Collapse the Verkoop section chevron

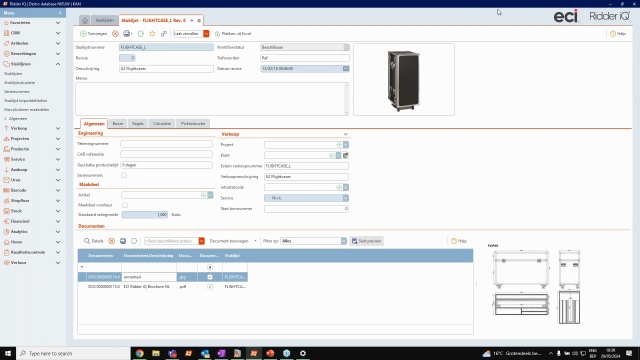[346, 134]
